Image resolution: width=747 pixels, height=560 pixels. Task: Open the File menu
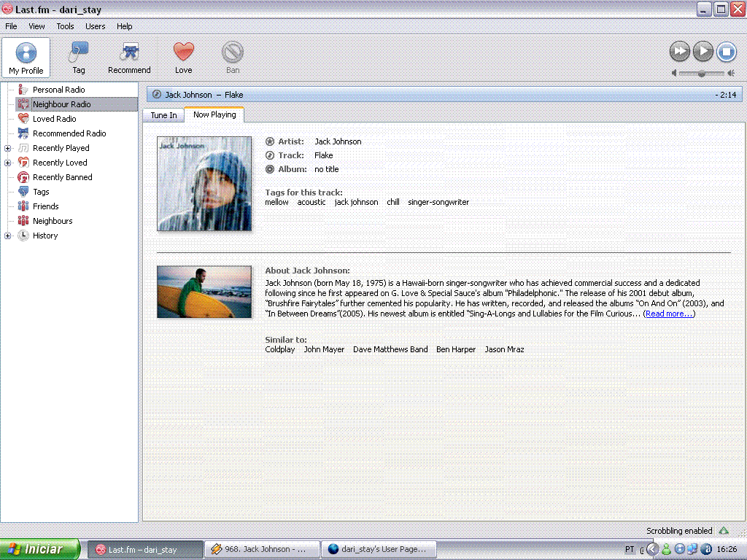click(11, 26)
